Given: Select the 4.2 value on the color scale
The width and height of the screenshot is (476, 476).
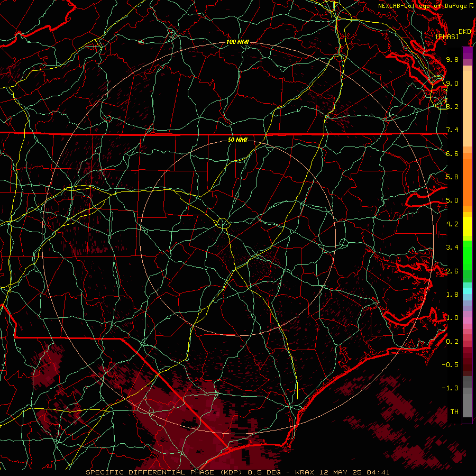Looking at the screenshot, I should point(452,224).
